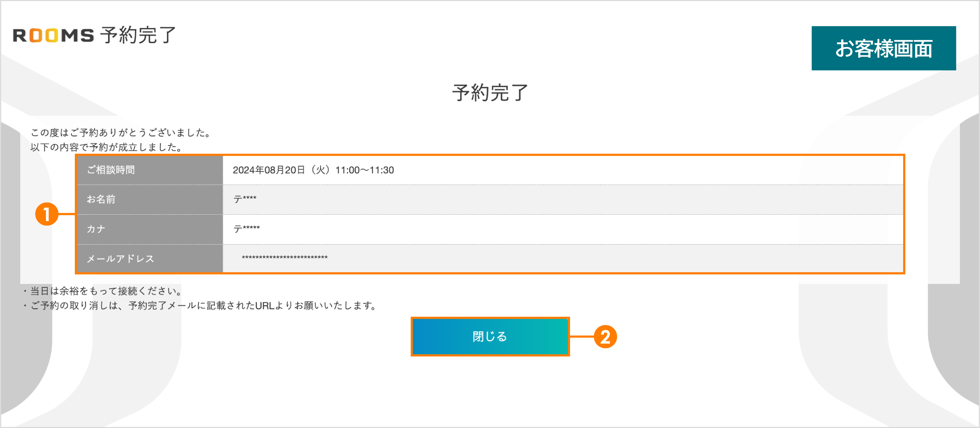Select the カナ row header
Viewport: 980px width, 428px height.
(x=96, y=229)
